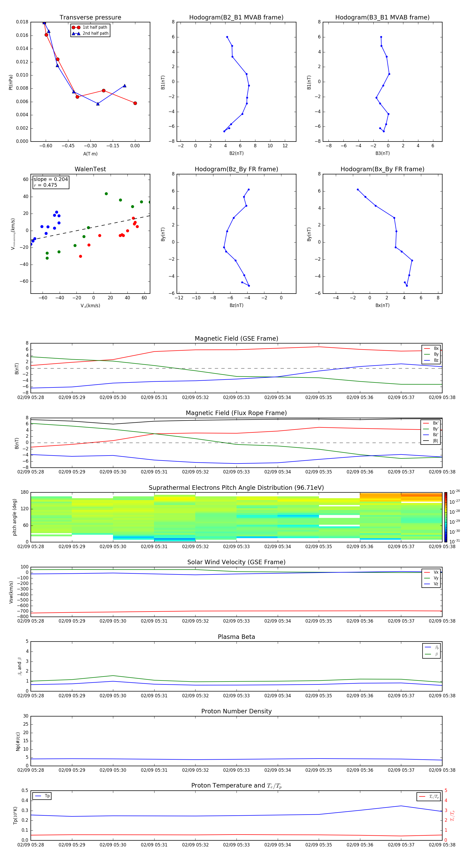The height and width of the screenshot is (868, 473).
Task: Click the 'Hodogram(Bx_By FR frame)' title
Action: 382,169
